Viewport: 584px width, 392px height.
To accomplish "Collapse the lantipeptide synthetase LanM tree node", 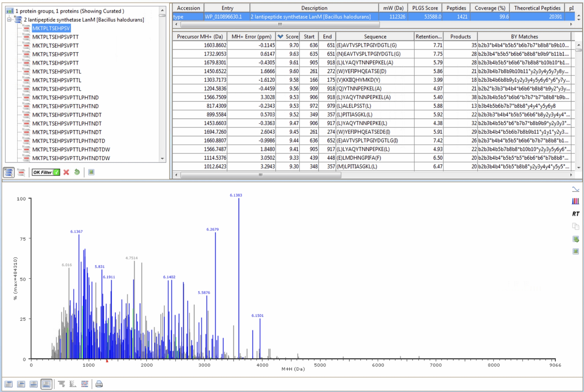I will coord(9,20).
